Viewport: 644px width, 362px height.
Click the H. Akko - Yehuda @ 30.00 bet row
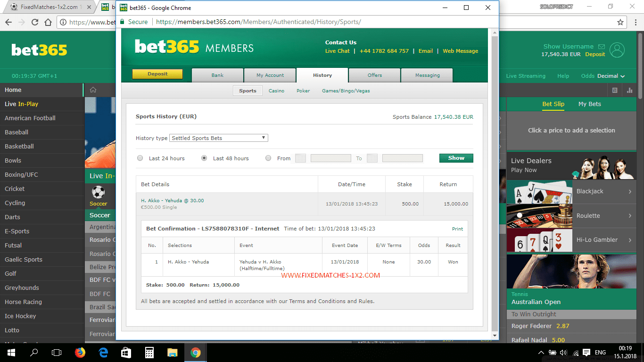(304, 204)
